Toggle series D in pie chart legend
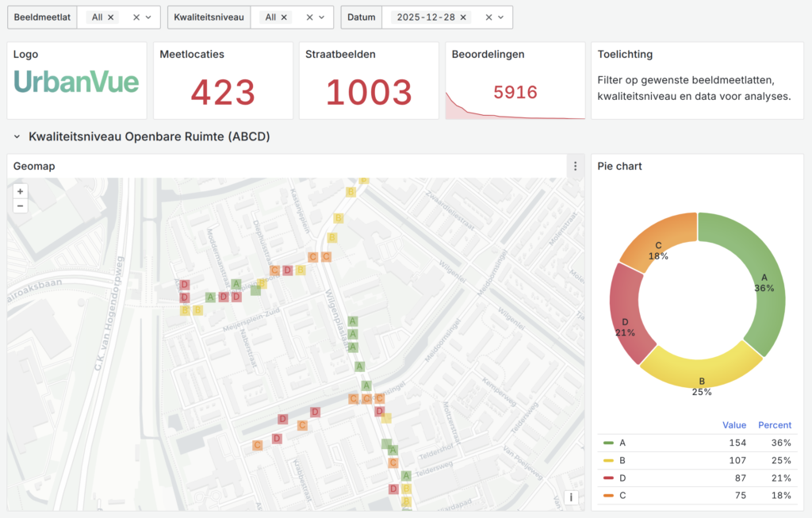 (x=622, y=478)
